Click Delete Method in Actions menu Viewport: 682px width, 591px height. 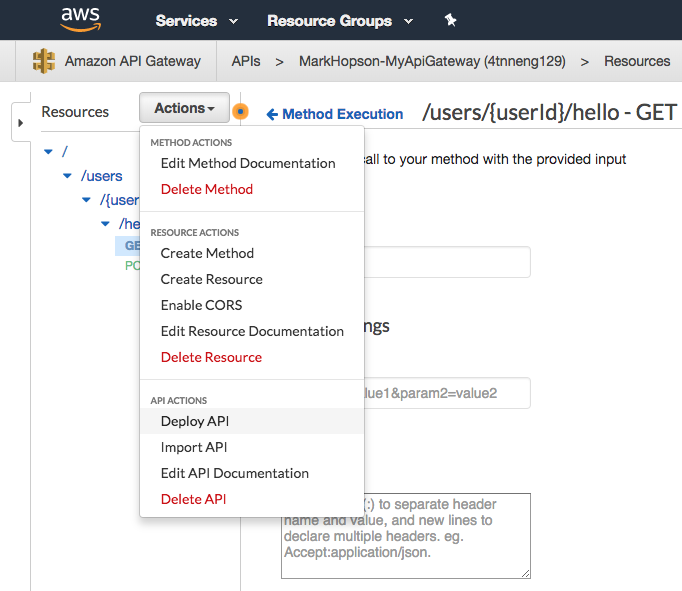coord(206,189)
